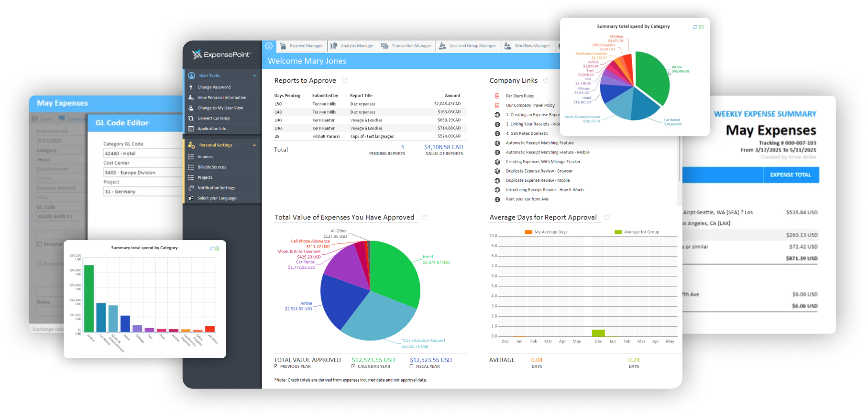The width and height of the screenshot is (868, 418).
Task: Open Our Company Travel Policy link
Action: click(530, 106)
